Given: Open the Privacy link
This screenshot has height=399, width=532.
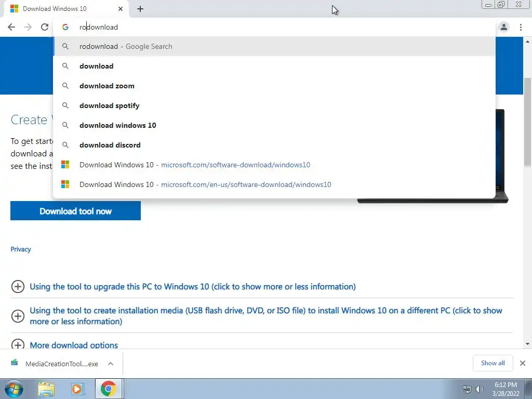Looking at the screenshot, I should [x=21, y=249].
